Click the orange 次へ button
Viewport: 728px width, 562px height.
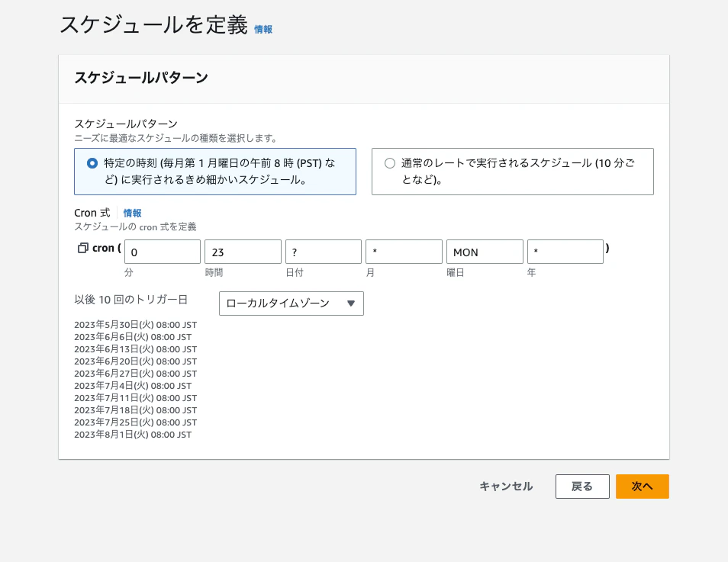pos(642,487)
